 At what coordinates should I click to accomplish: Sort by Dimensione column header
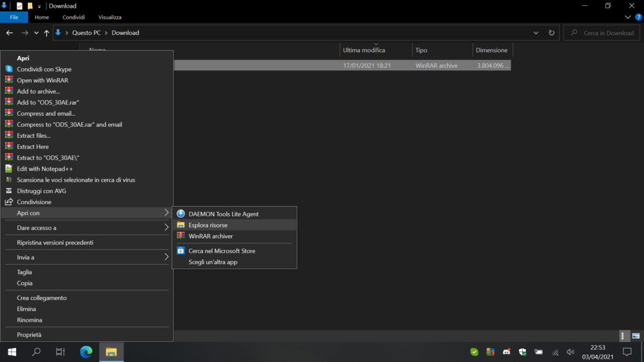[493, 50]
